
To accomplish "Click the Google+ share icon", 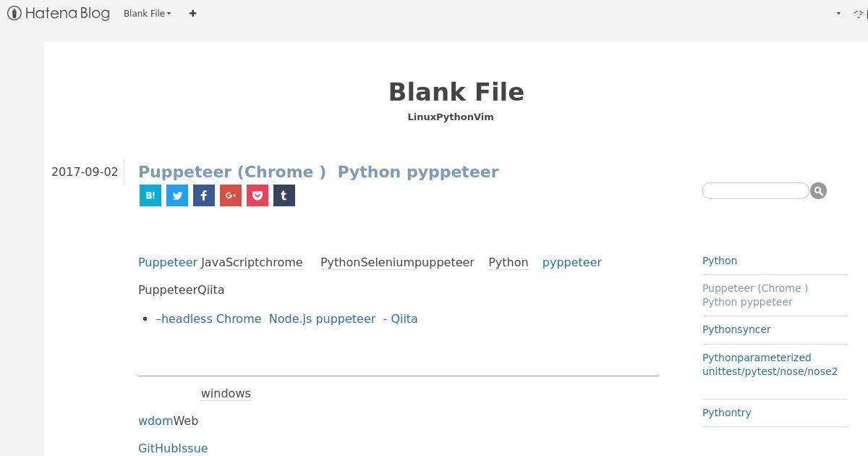I will coord(231,195).
